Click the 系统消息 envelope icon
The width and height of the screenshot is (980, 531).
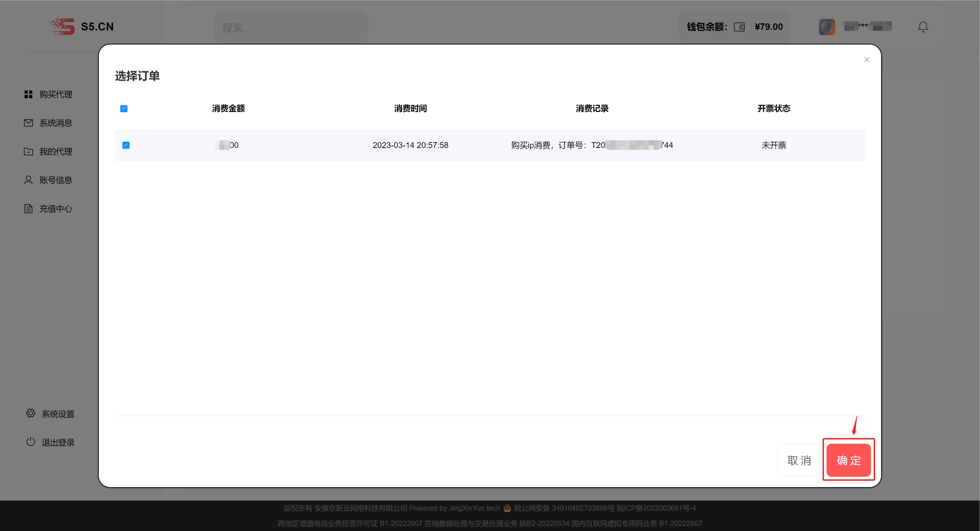pos(29,123)
